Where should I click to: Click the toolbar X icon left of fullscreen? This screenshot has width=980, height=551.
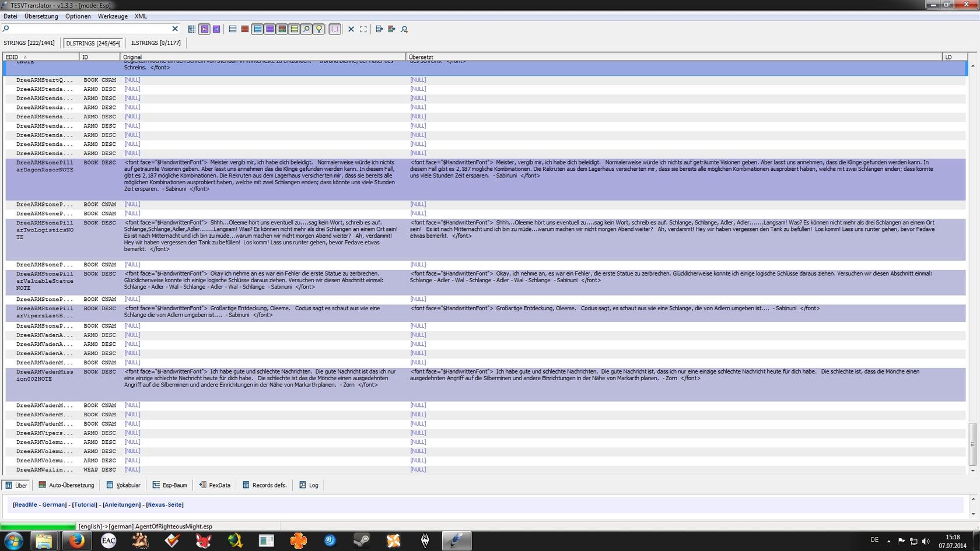[351, 29]
